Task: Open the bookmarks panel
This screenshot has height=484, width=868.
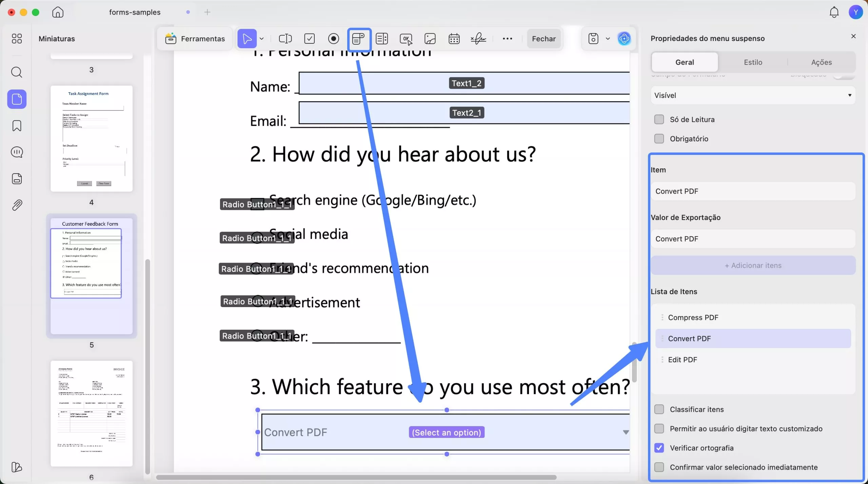Action: [17, 126]
